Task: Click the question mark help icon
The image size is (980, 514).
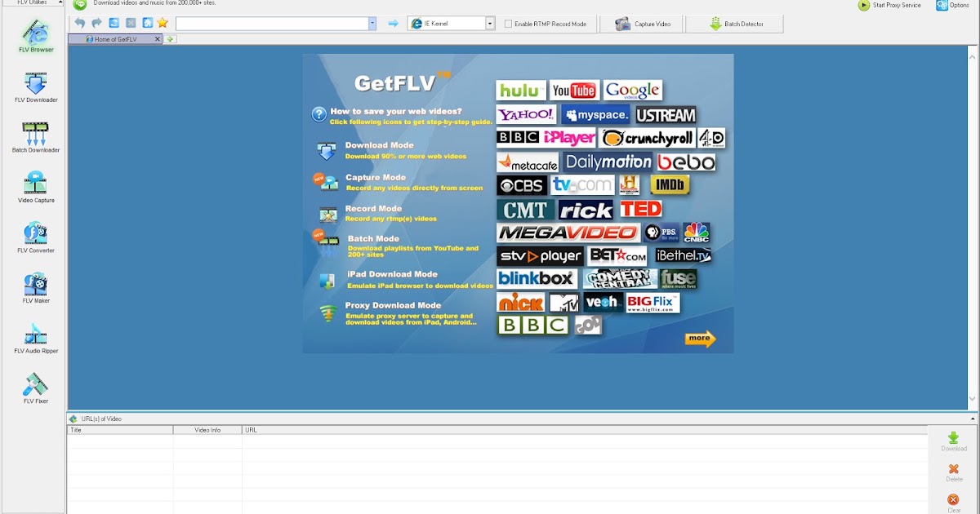Action: tap(319, 115)
